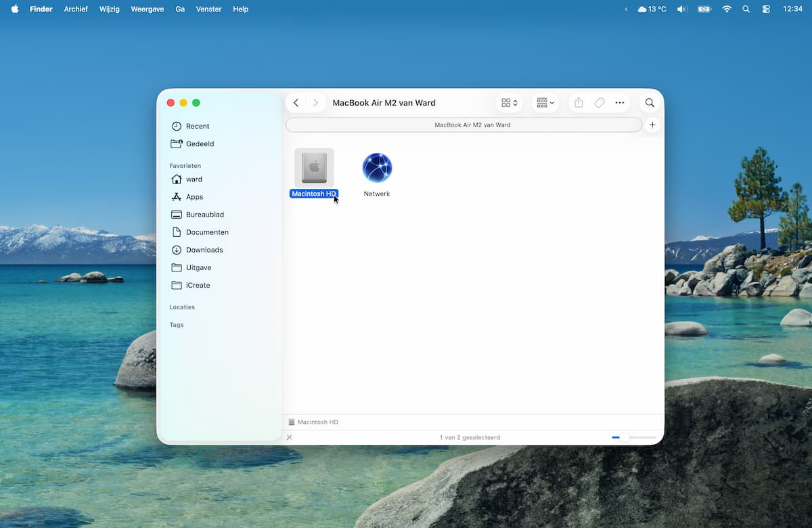The height and width of the screenshot is (528, 812).
Task: Go to Downloads in the sidebar
Action: tap(204, 250)
